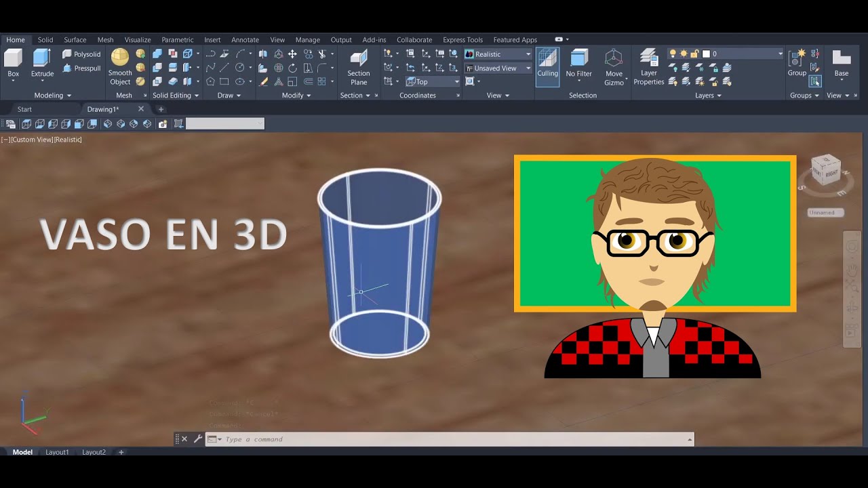868x488 pixels.
Task: Select the Move tool in Modify panel
Action: [292, 54]
